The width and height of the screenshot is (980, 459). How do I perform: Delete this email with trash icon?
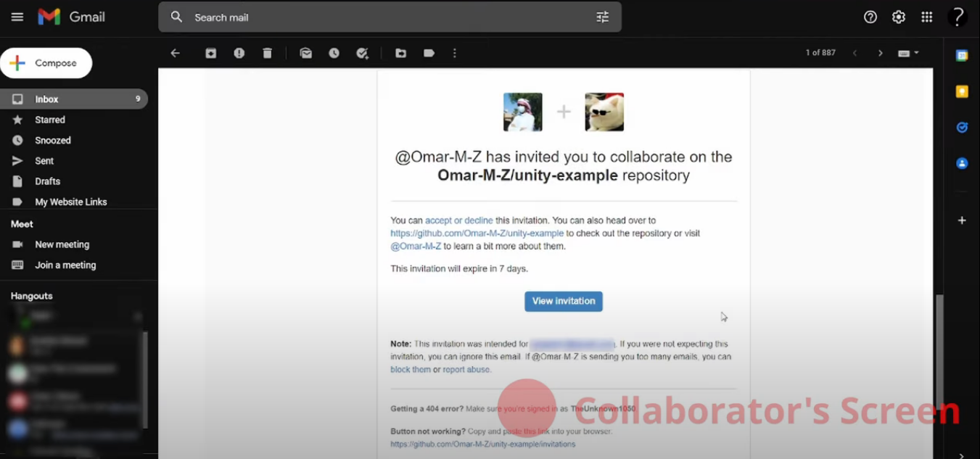(268, 53)
